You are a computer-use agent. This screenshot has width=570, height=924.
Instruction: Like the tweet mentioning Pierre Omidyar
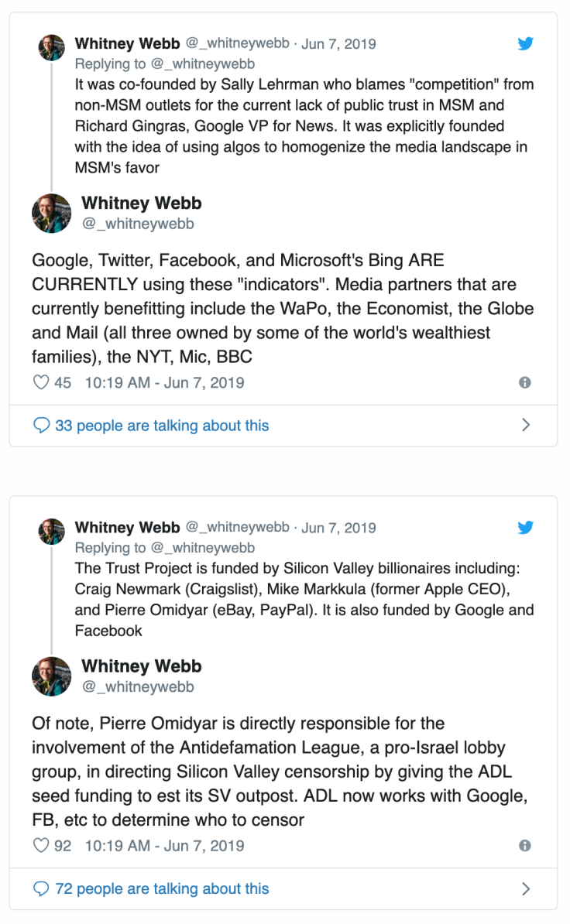(40, 846)
